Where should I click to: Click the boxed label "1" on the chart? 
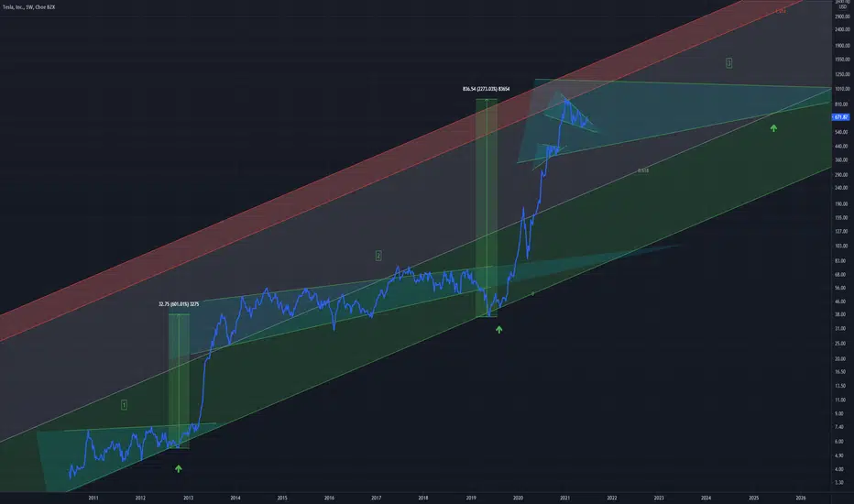point(125,405)
